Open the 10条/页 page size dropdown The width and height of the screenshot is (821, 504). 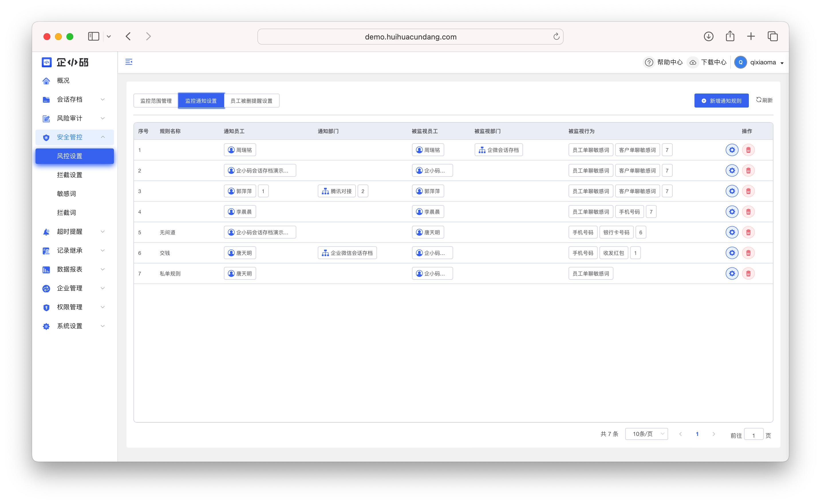646,434
